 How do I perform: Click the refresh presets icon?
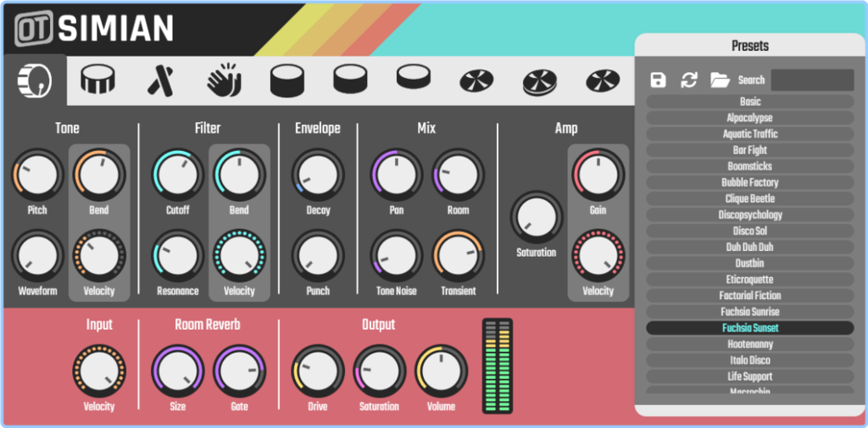[689, 80]
